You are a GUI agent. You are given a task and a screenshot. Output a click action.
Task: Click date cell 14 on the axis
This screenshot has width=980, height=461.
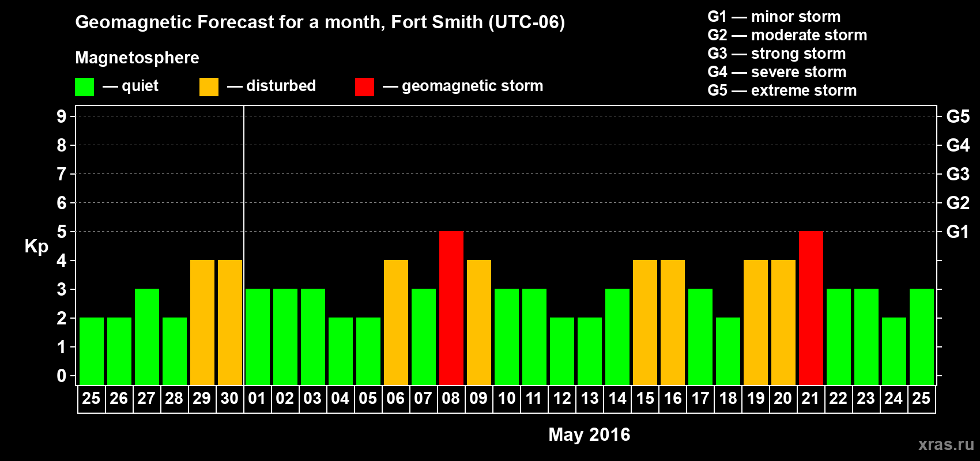(x=617, y=399)
